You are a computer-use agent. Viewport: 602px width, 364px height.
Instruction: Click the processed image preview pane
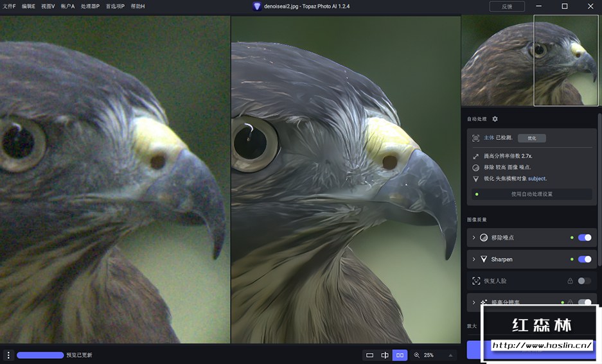pos(346,180)
